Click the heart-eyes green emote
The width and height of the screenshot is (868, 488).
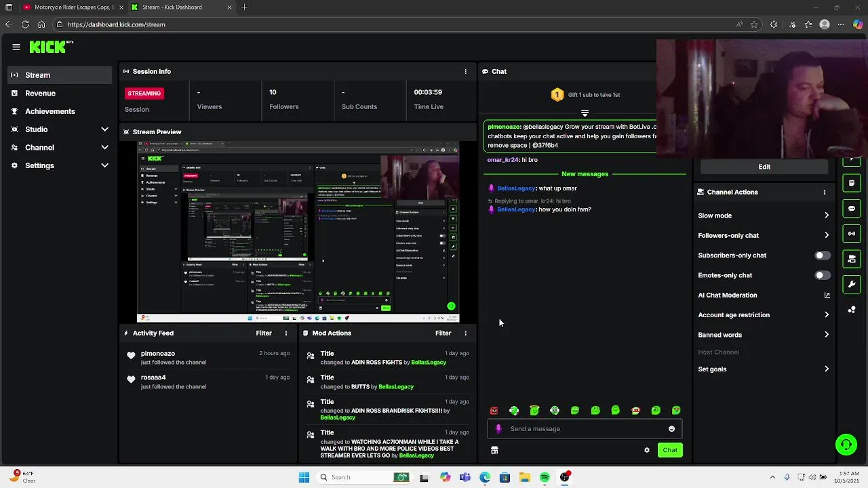point(676,410)
